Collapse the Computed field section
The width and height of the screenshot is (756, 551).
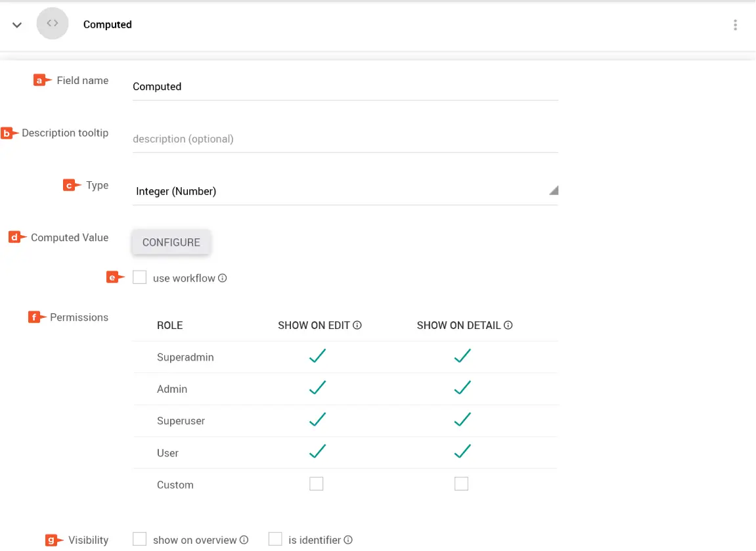18,25
